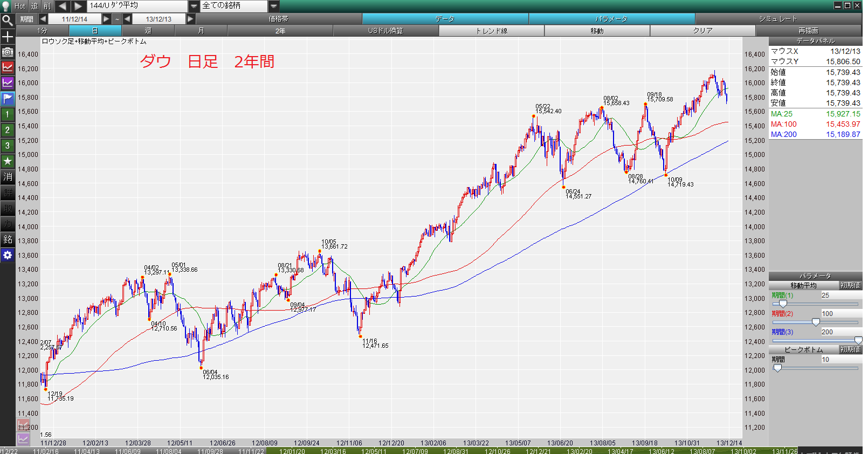Go to previous symbol with left arrow

(x=63, y=6)
